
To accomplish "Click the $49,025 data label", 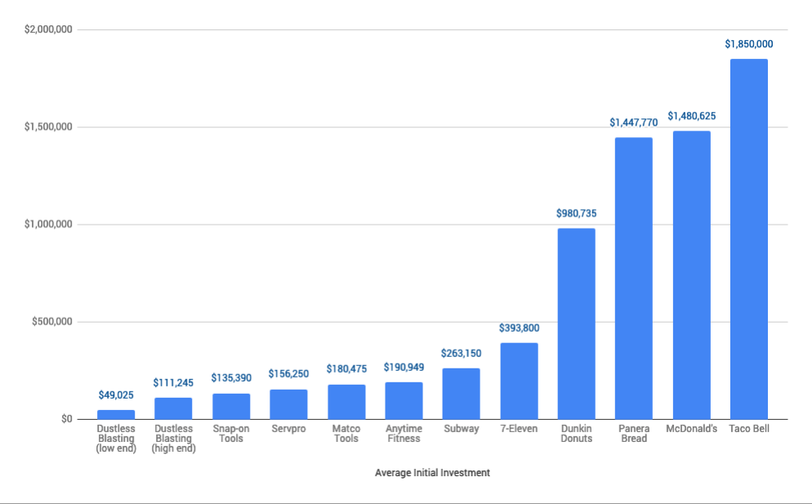I will [116, 395].
